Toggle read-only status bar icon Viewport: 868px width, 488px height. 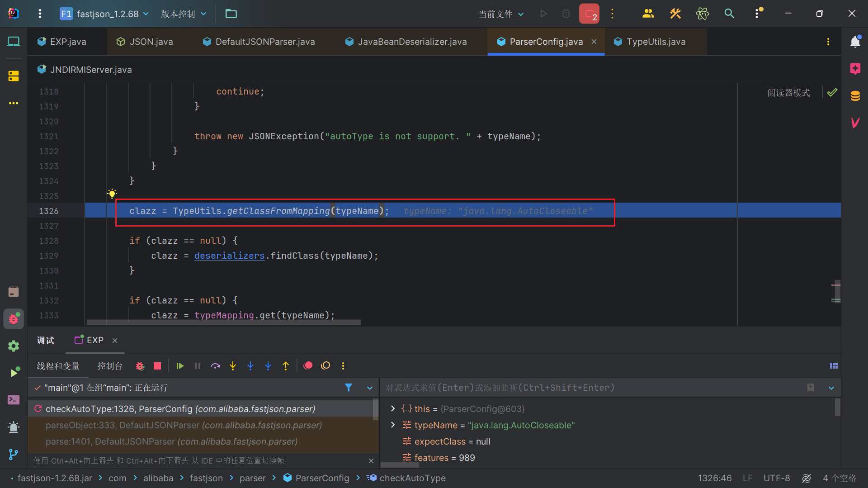pyautogui.click(x=807, y=478)
